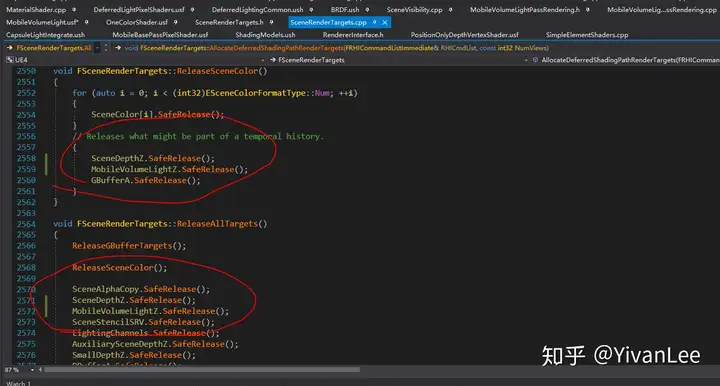Switch to the SceneRenderTargets.h tab
This screenshot has height=386, width=720.
229,22
